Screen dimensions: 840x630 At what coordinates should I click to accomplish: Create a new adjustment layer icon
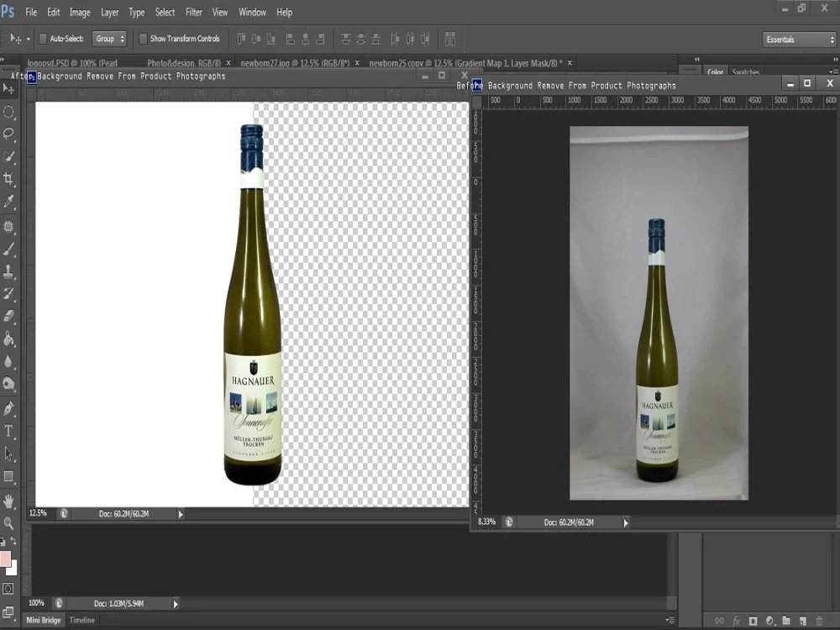click(769, 621)
